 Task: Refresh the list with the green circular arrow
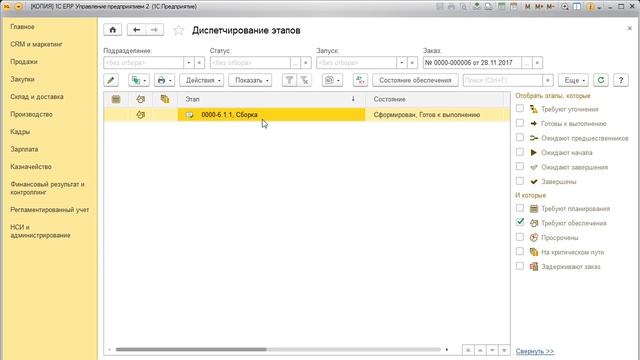pyautogui.click(x=601, y=80)
